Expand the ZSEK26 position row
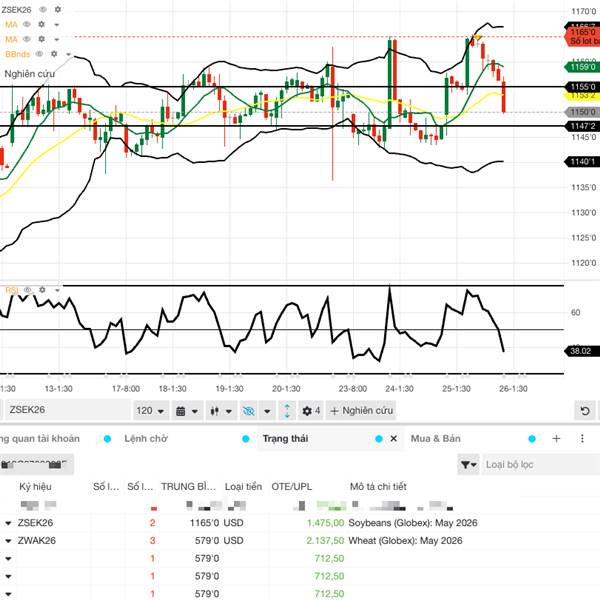 [x=9, y=523]
